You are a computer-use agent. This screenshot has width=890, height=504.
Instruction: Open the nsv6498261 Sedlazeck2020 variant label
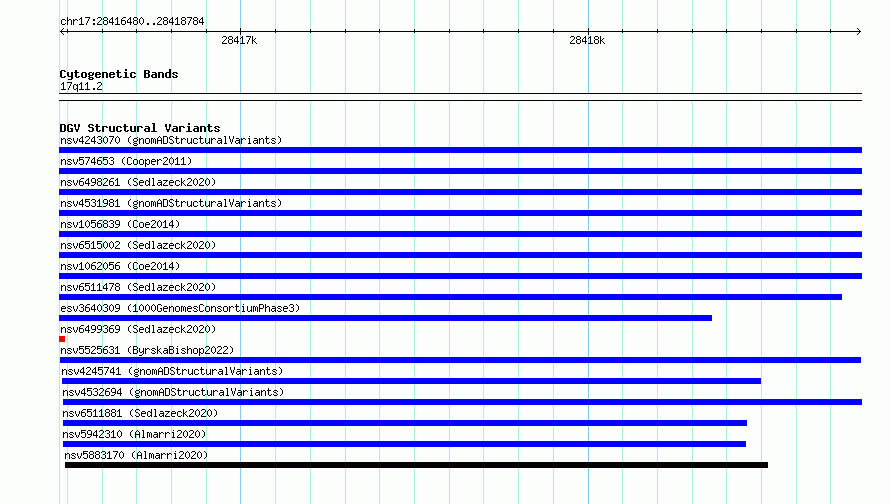tap(138, 182)
